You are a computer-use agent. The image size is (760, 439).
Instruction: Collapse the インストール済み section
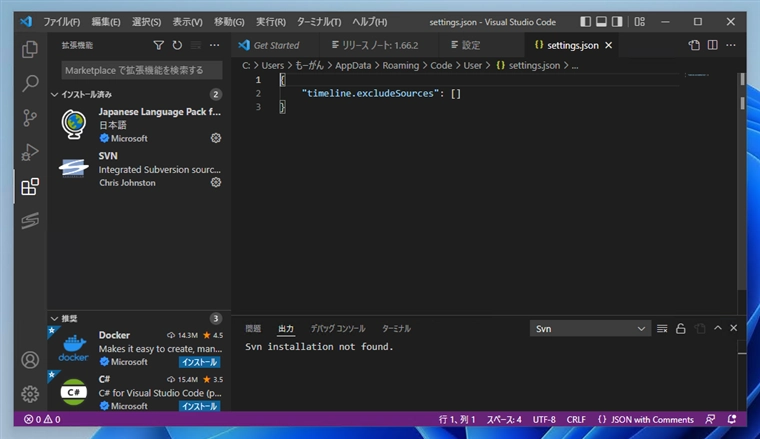point(139,94)
